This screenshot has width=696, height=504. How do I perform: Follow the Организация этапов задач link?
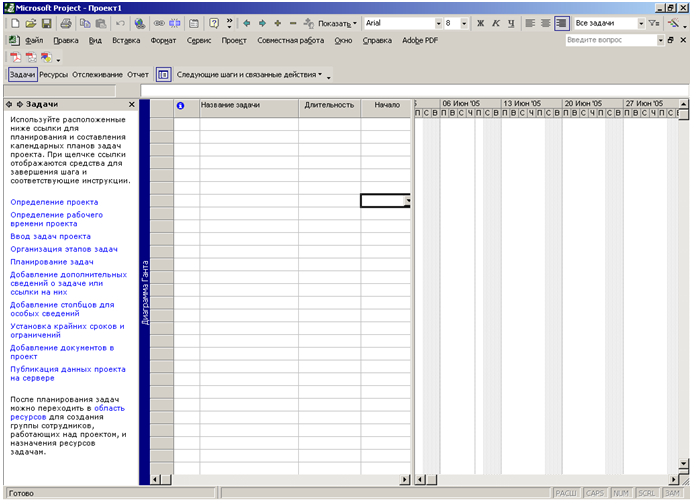click(64, 249)
